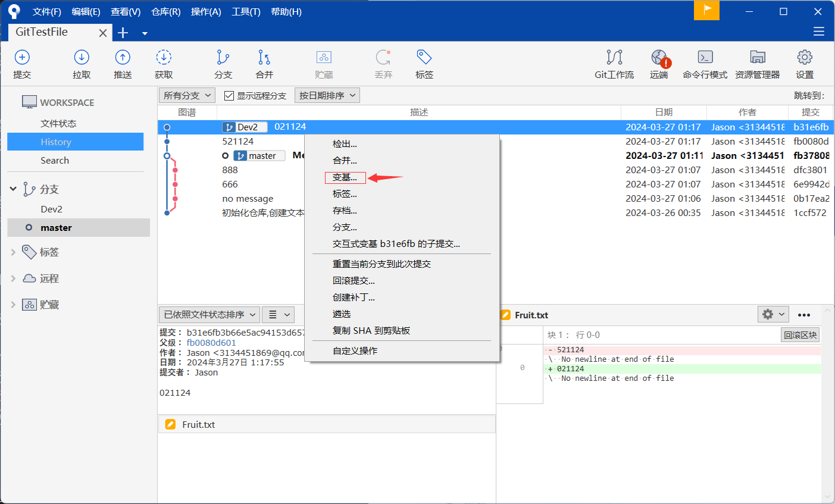Click the 描述 column header
835x504 pixels.
[419, 112]
